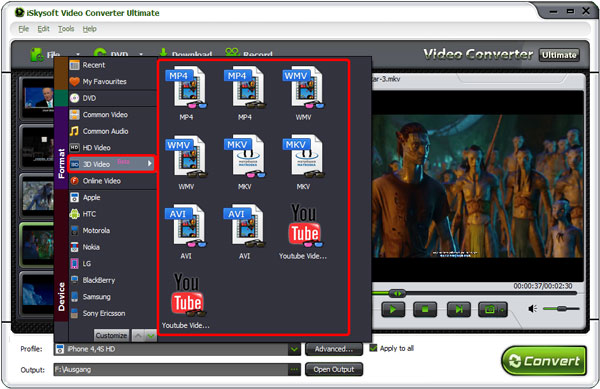The width and height of the screenshot is (600, 389).
Task: Click the Customize button
Action: click(x=111, y=335)
